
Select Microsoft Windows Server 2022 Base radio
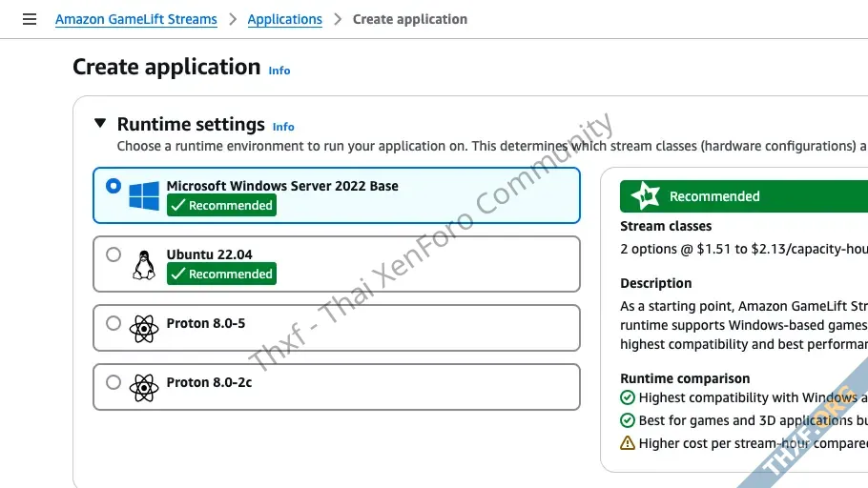[114, 186]
